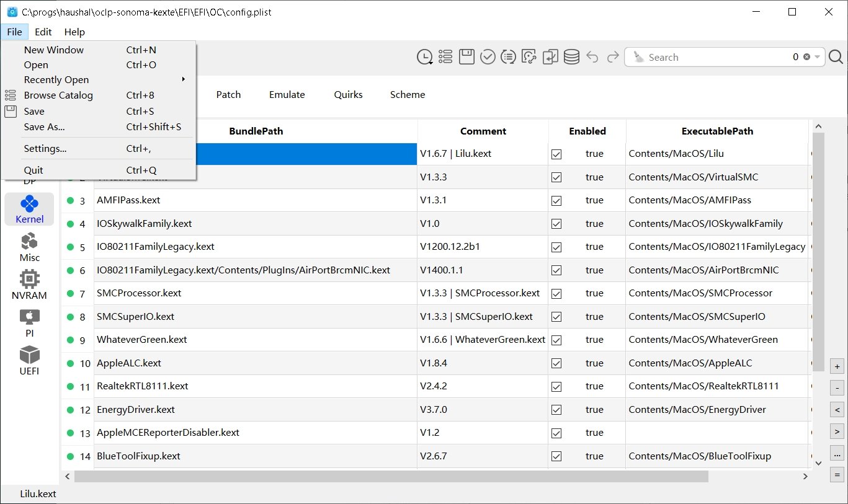This screenshot has width=848, height=504.
Task: Select the UEFI sidebar icon
Action: [x=29, y=361]
